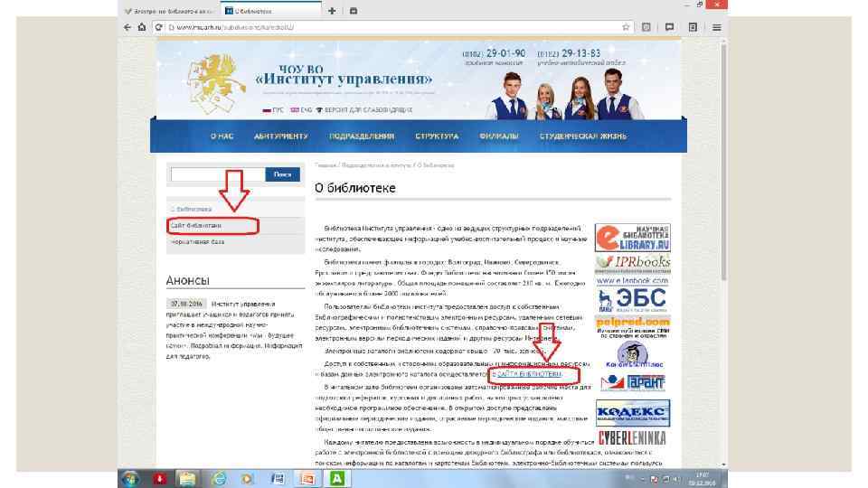Screen dimensions: 868x488
Task: Bookmark the page with the star icon
Action: coord(626,27)
